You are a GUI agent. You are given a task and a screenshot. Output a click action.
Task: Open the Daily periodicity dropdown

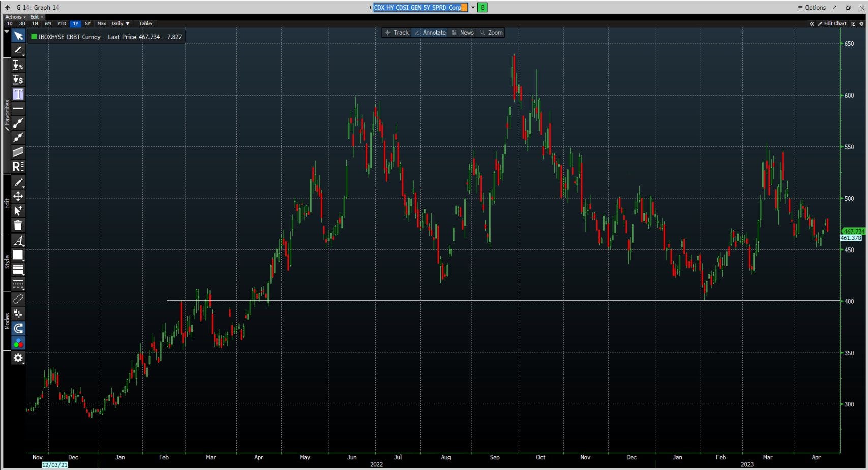click(x=121, y=24)
